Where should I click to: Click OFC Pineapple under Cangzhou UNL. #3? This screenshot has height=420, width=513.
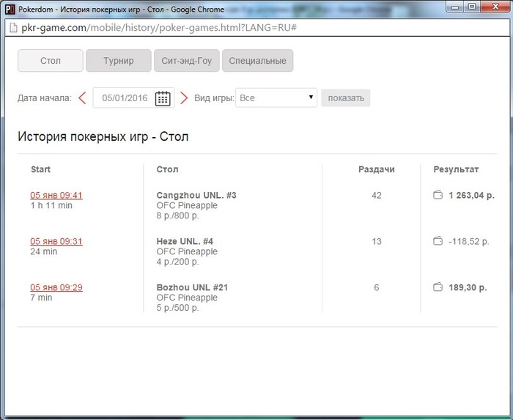[187, 205]
